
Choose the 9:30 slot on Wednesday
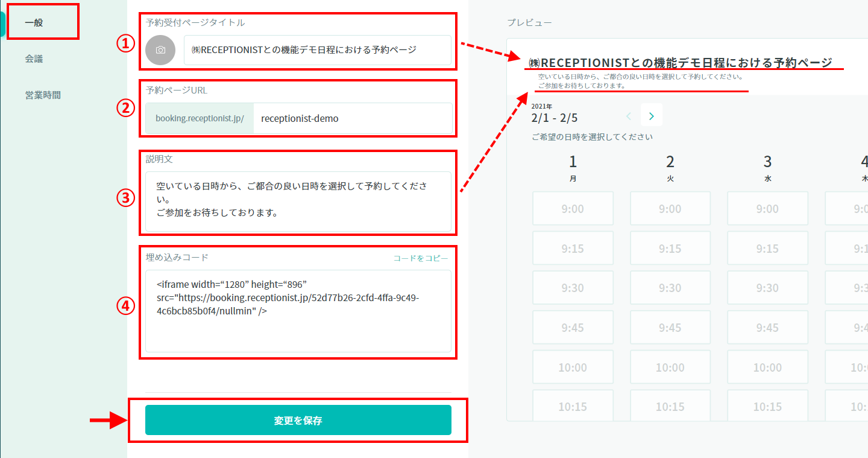point(767,288)
